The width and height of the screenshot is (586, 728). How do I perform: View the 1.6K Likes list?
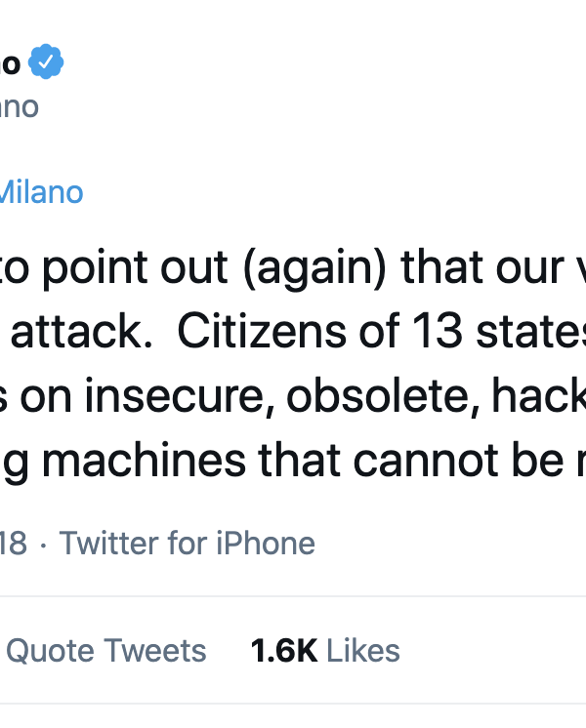[x=325, y=651]
